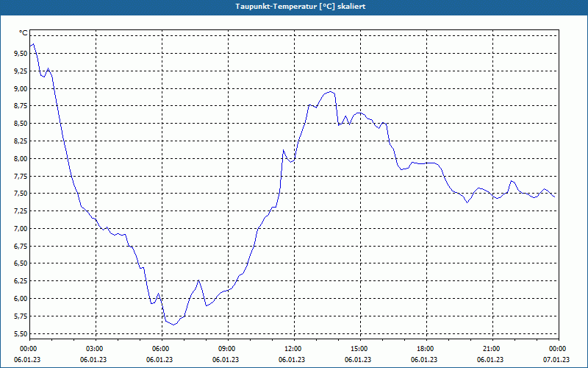Click the 03:00 time axis label
Image resolution: width=588 pixels, height=368 pixels.
[x=96, y=349]
